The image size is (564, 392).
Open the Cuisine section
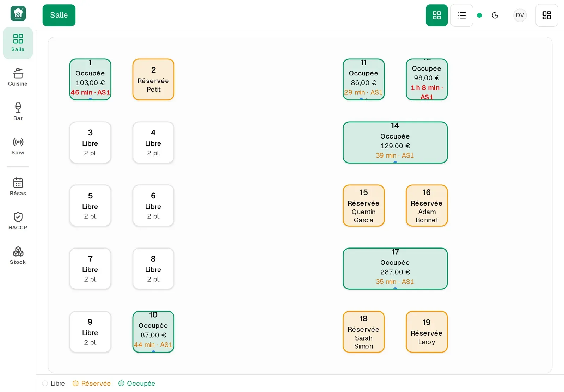pos(18,77)
